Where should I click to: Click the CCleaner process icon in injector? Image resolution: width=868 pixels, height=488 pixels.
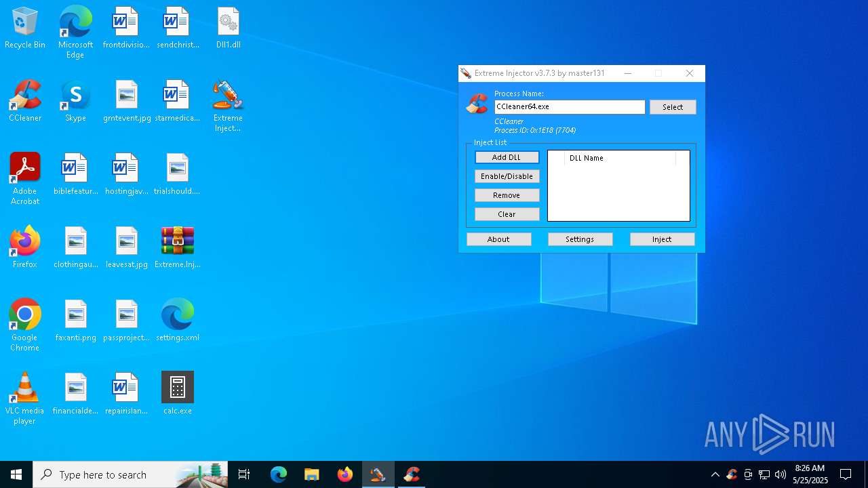477,104
